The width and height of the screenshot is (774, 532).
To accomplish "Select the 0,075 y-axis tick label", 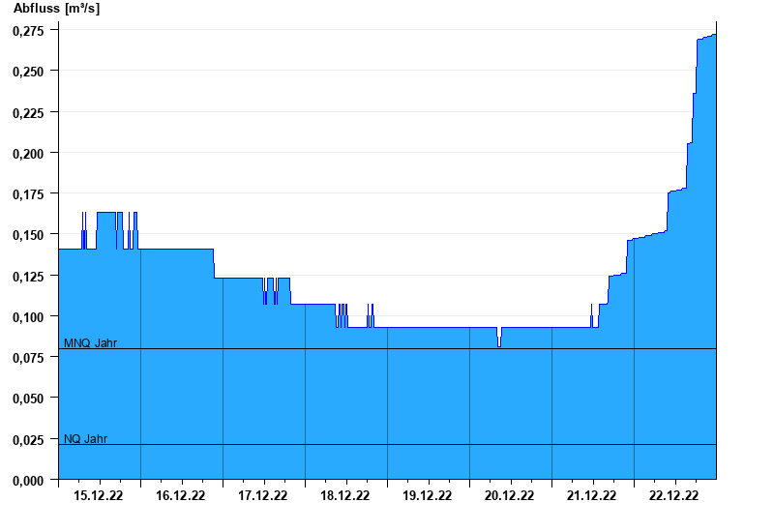I will [x=29, y=358].
